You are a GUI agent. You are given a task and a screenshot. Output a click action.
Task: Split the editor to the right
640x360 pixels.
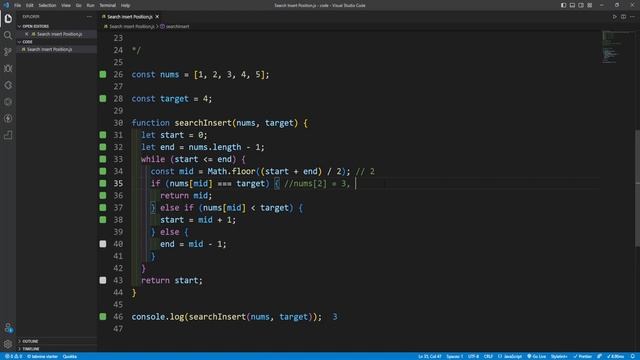tap(623, 17)
